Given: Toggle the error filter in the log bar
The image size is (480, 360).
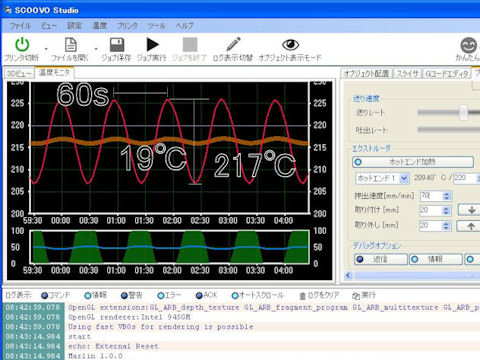Looking at the screenshot, I should pos(169,295).
